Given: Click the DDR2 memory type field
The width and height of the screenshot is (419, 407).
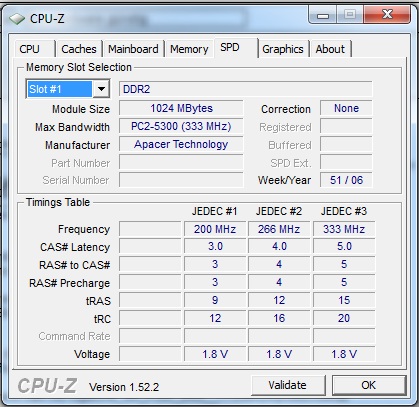Looking at the screenshot, I should [245, 89].
